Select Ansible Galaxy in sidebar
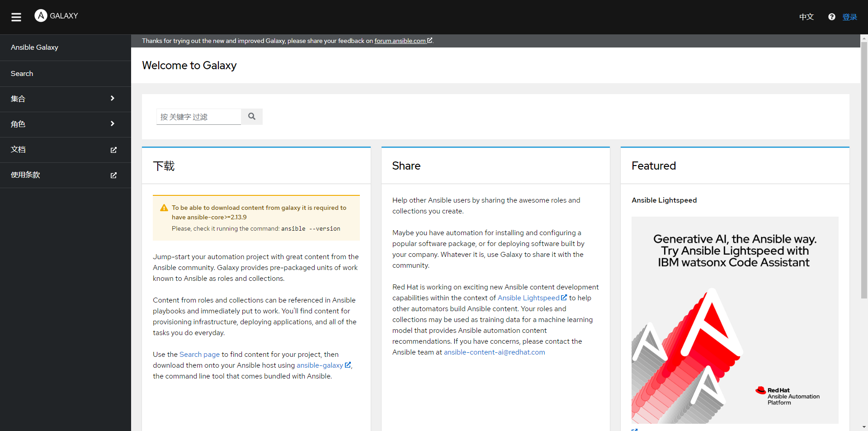 tap(66, 47)
